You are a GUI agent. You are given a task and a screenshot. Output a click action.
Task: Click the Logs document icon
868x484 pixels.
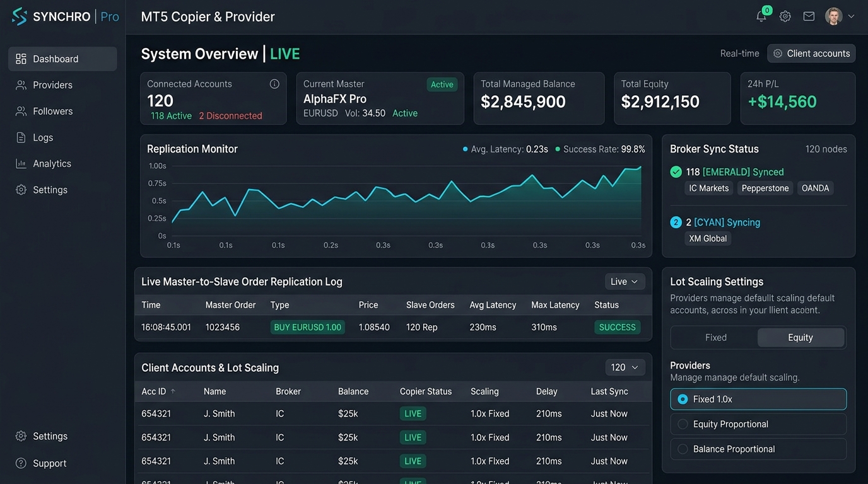coord(21,137)
